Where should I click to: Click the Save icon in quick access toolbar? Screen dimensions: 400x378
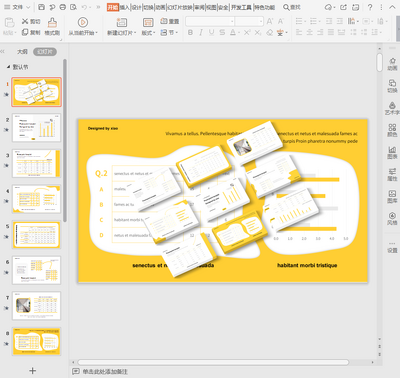(41, 7)
